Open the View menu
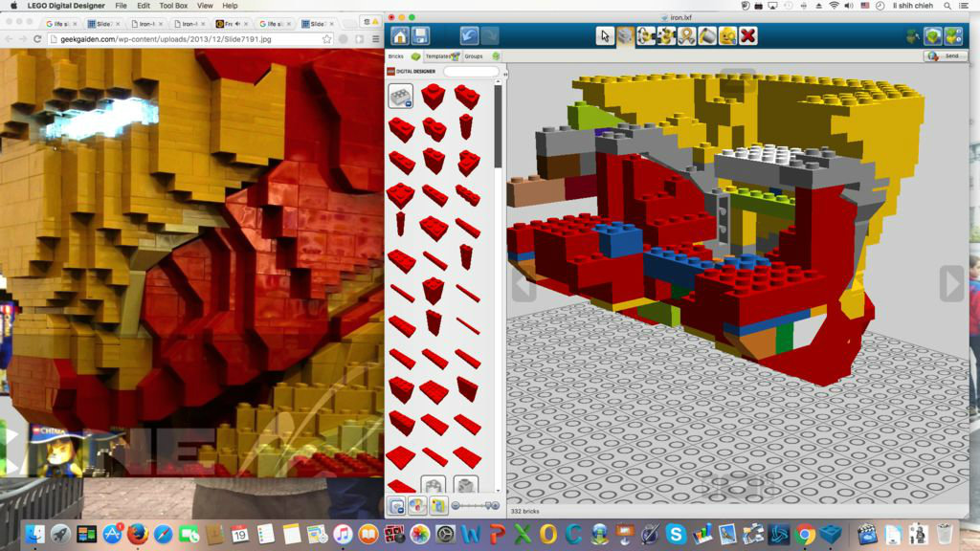 [205, 6]
